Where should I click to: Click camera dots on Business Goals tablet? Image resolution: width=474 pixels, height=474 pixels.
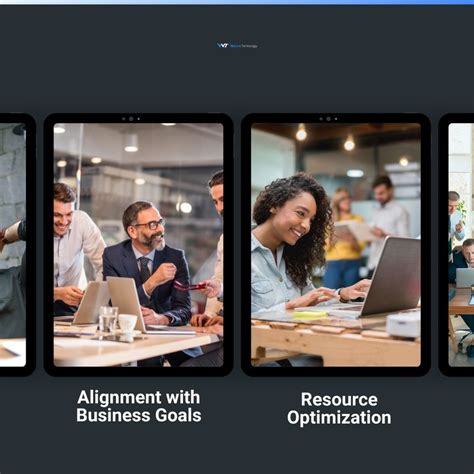(131, 119)
